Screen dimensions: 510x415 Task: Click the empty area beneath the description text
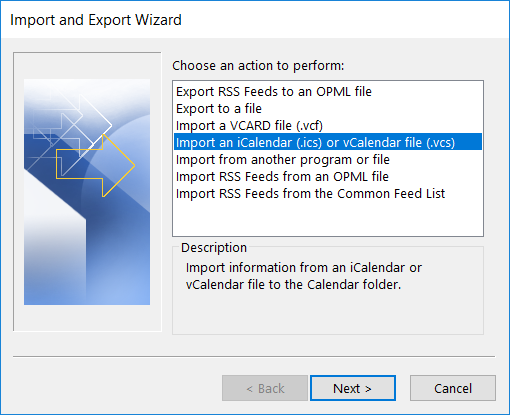pos(328,313)
